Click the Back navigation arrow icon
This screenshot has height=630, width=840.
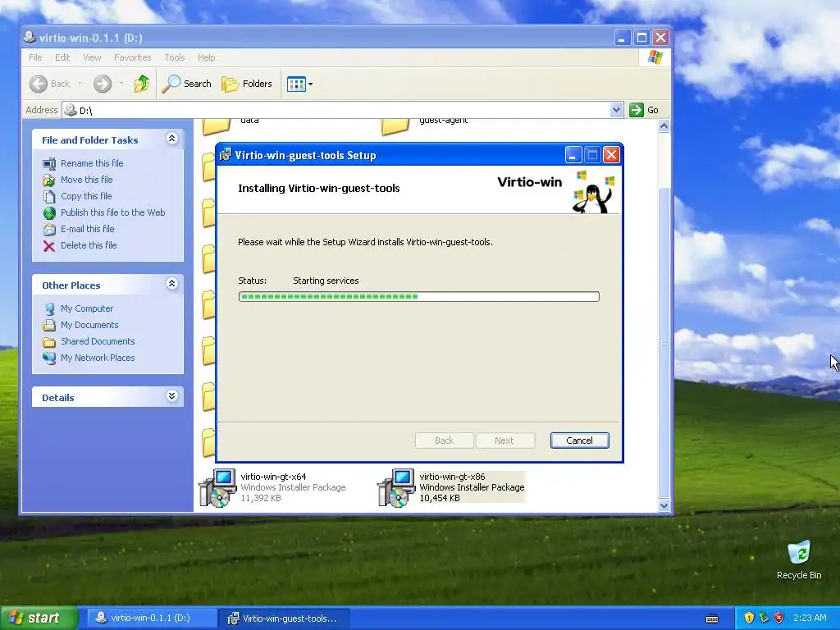38,84
